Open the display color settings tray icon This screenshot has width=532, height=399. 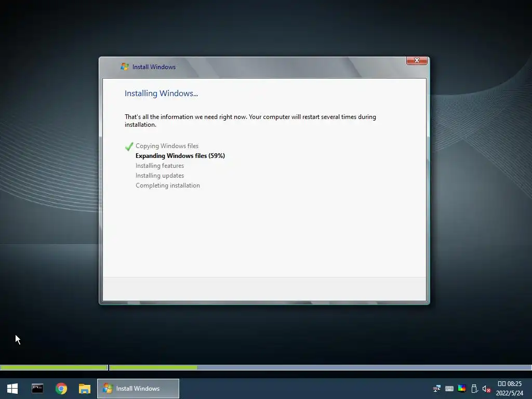pos(462,389)
